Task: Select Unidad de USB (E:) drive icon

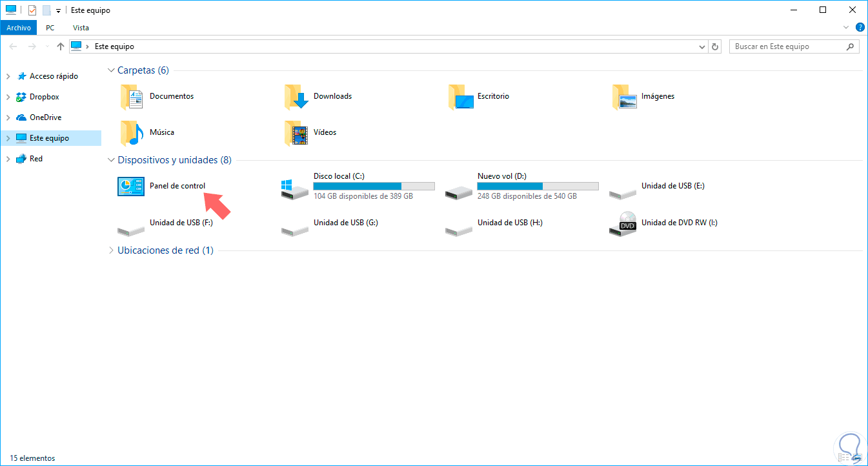Action: 622,192
